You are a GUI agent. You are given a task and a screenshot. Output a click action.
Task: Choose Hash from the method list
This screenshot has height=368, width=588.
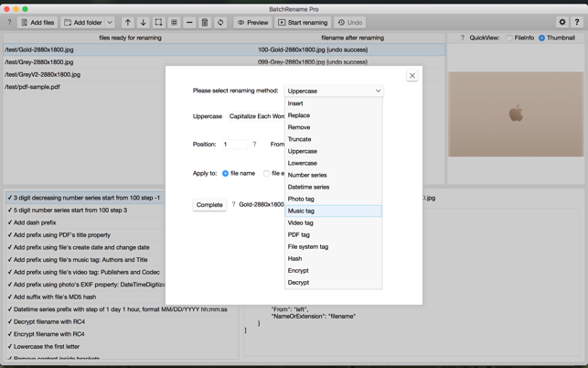(x=334, y=259)
